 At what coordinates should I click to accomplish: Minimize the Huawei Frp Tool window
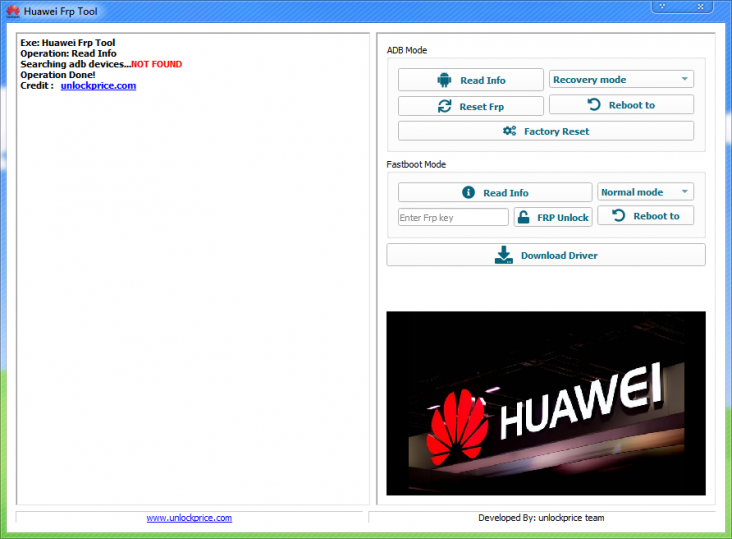[662, 7]
